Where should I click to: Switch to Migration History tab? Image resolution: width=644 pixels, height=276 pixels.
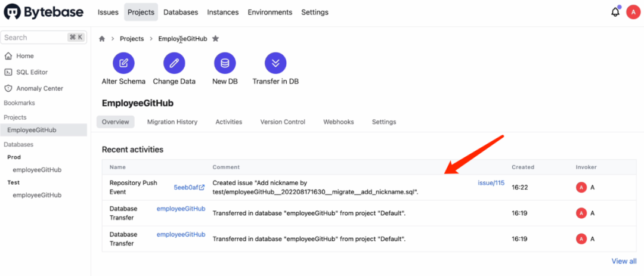(172, 122)
